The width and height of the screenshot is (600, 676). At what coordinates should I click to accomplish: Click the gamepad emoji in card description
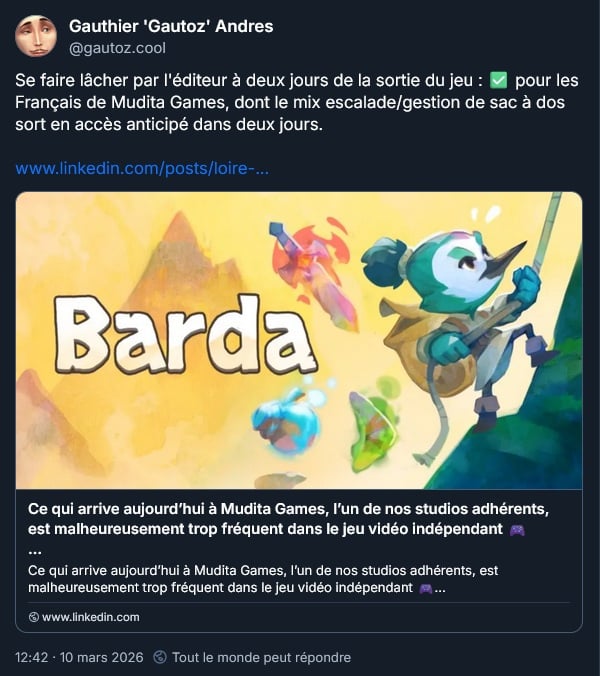(x=426, y=588)
